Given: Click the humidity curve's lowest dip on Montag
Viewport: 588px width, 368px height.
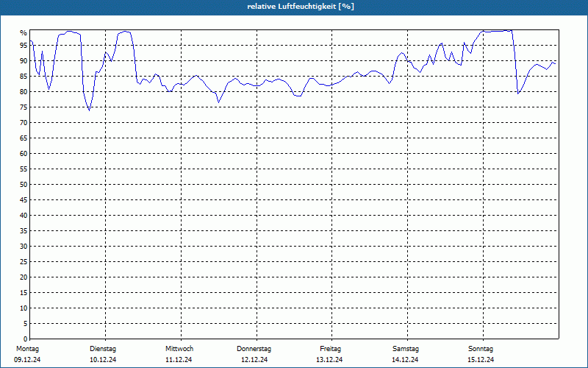Looking at the screenshot, I should pyautogui.click(x=89, y=110).
